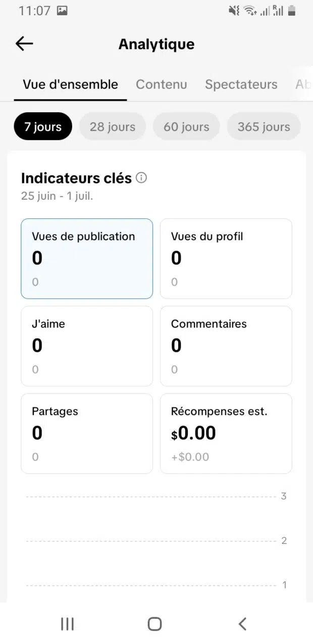Open the Vue d'ensemble tab
This screenshot has width=313, height=644.
click(x=71, y=84)
